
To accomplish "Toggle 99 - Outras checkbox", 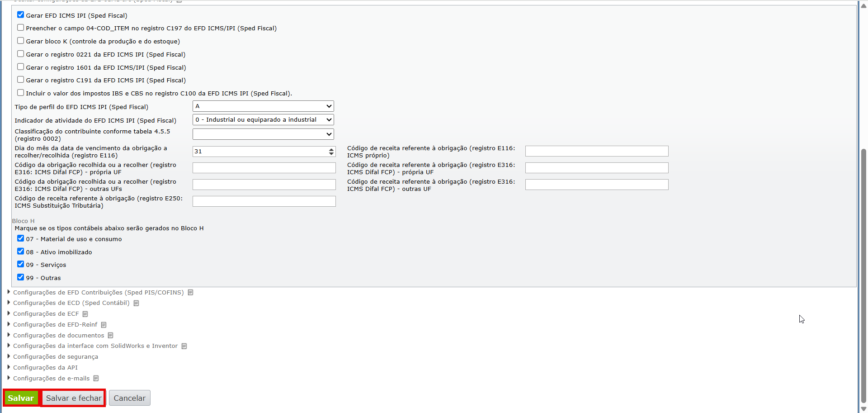I will pyautogui.click(x=21, y=277).
